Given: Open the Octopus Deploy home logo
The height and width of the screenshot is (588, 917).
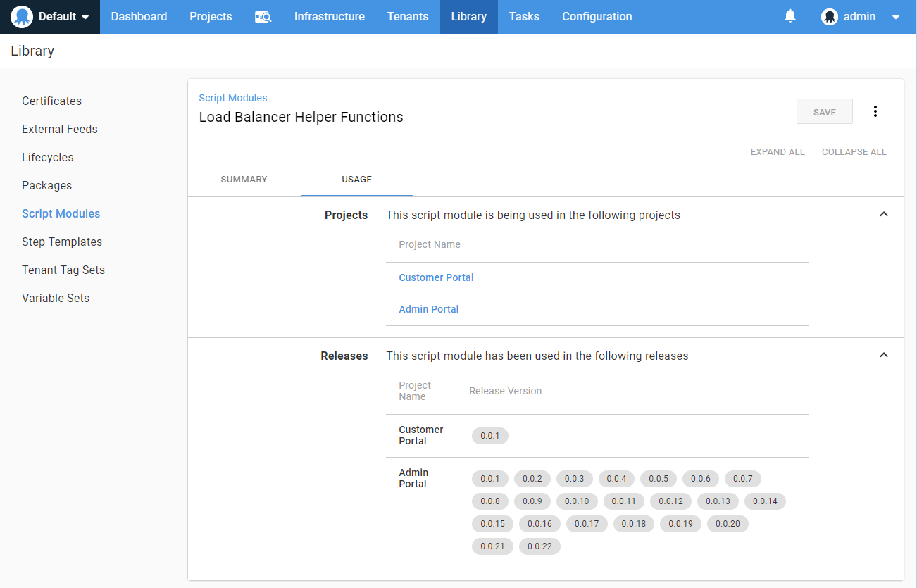Looking at the screenshot, I should [21, 16].
